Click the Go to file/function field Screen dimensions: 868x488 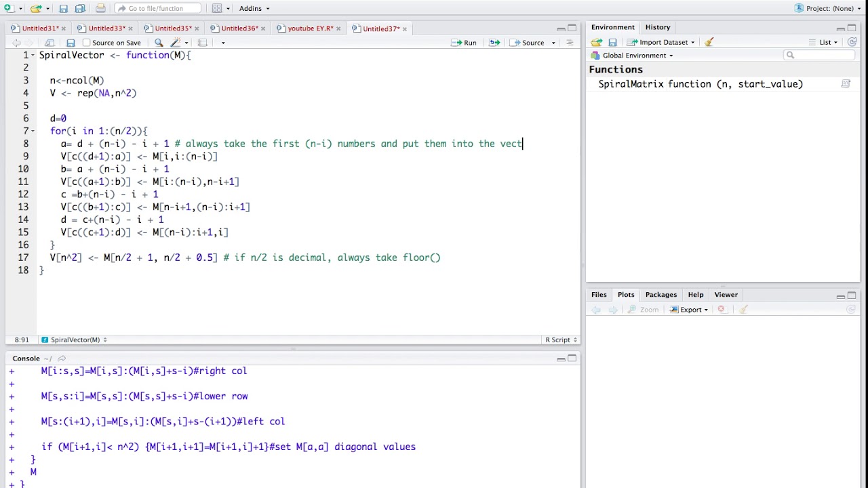[x=157, y=8]
